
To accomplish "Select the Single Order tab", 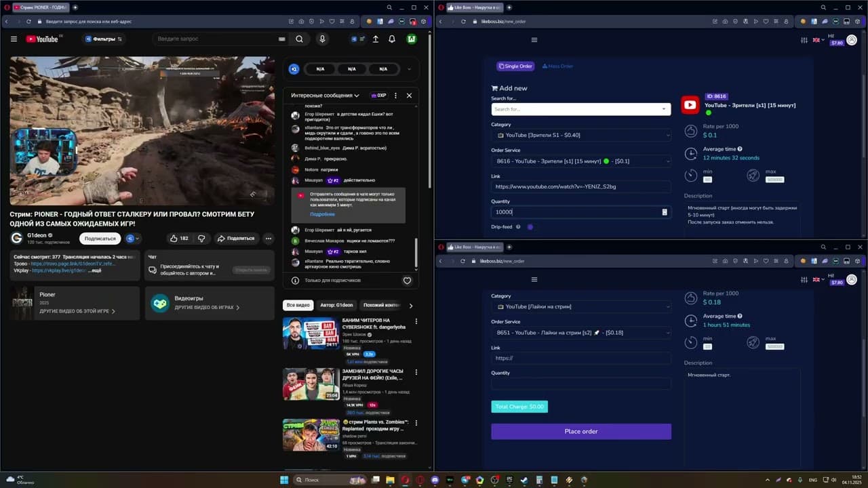I will coord(515,66).
